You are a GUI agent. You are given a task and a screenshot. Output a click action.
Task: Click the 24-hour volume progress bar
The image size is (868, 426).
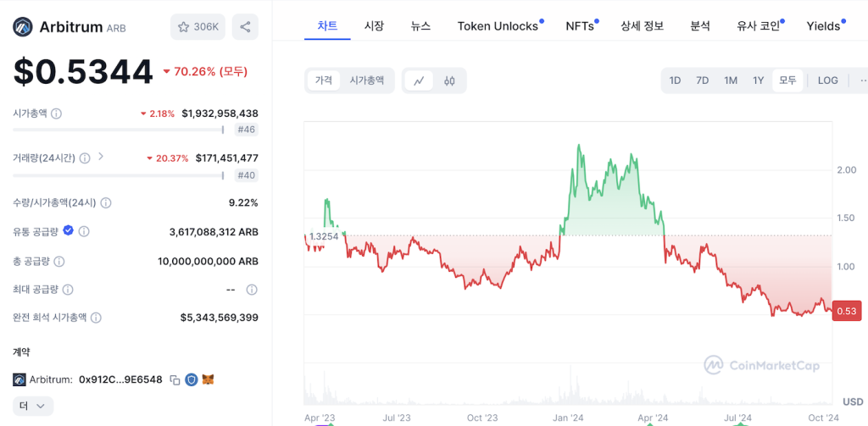(x=119, y=175)
